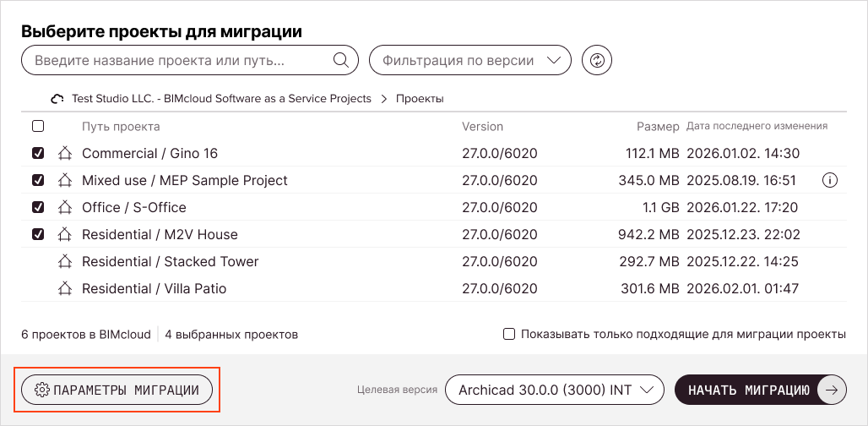
Task: Click the 4 выбранных проектов status text
Action: (231, 334)
